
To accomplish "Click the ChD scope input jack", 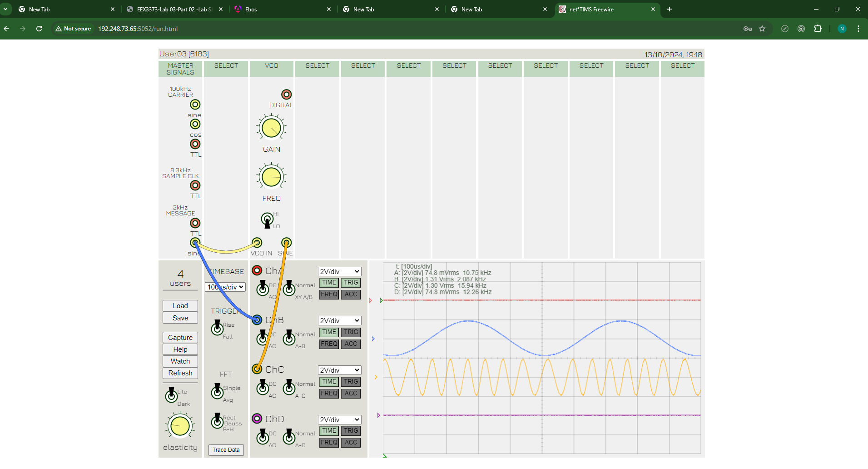I will [x=257, y=419].
